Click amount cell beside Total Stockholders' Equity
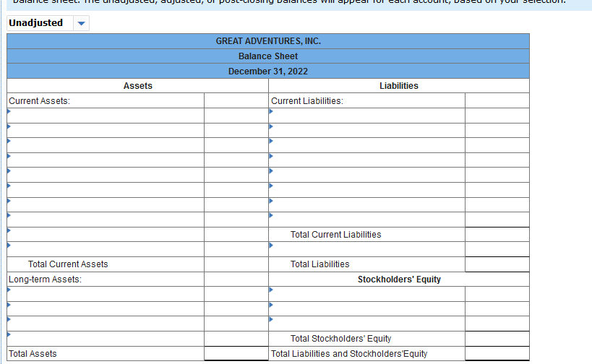592x364 pixels. tap(497, 339)
